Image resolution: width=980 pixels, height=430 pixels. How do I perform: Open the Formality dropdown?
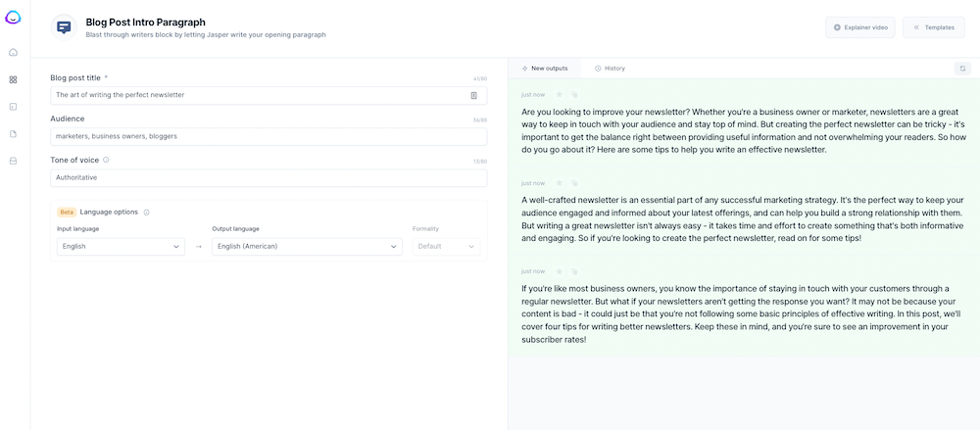(446, 246)
